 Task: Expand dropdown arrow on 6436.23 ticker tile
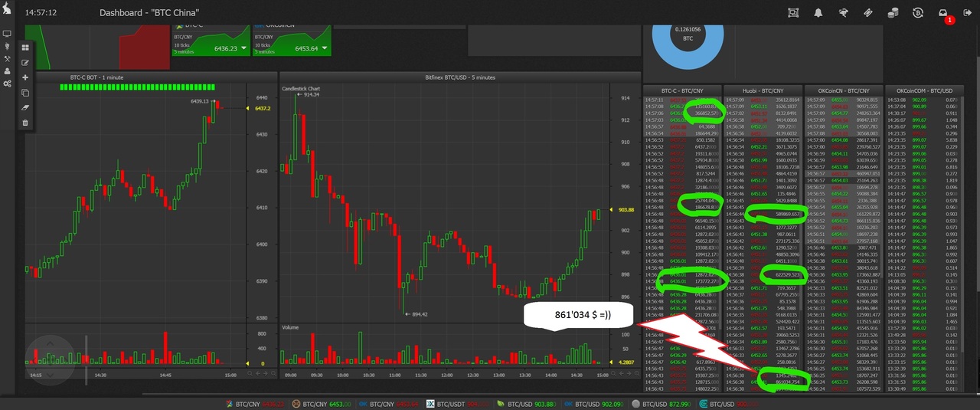(243, 48)
